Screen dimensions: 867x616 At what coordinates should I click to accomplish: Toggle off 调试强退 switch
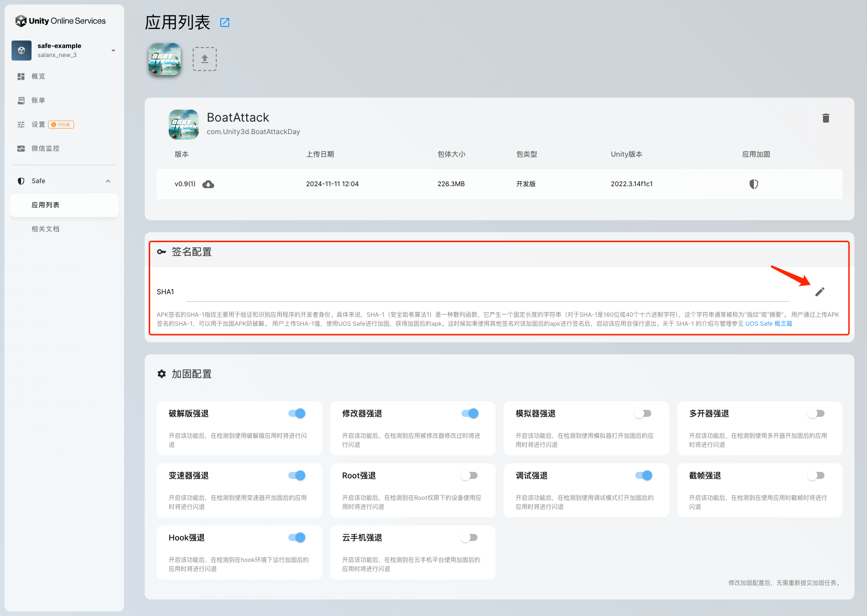[644, 475]
